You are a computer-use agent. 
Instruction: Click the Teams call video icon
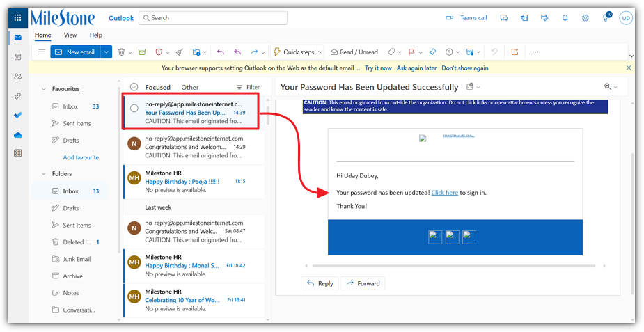449,18
